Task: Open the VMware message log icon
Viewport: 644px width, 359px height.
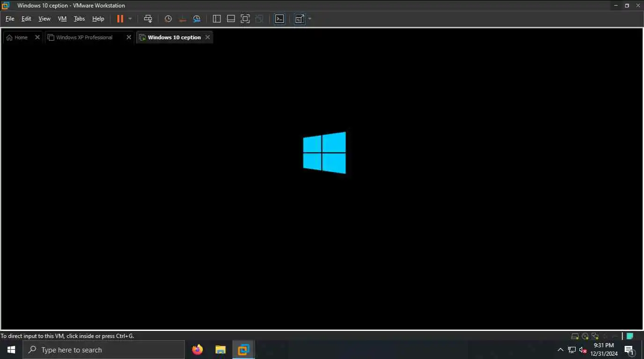Action: pyautogui.click(x=630, y=336)
